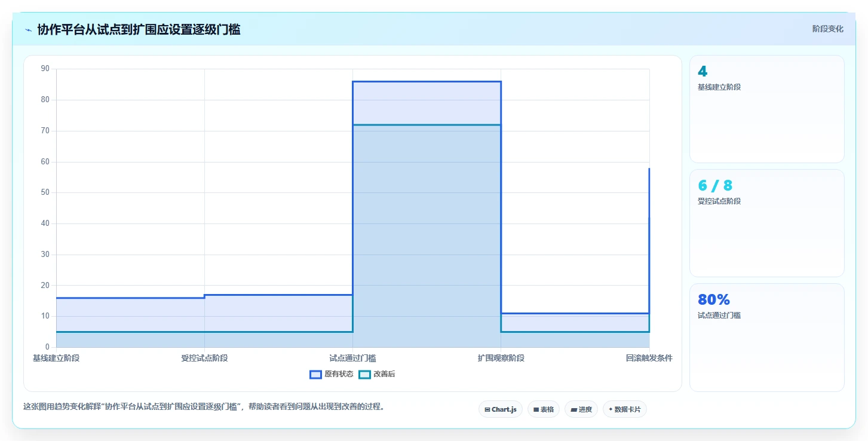
Task: Click the x-axis label 试点通过门槛
Action: 352,358
